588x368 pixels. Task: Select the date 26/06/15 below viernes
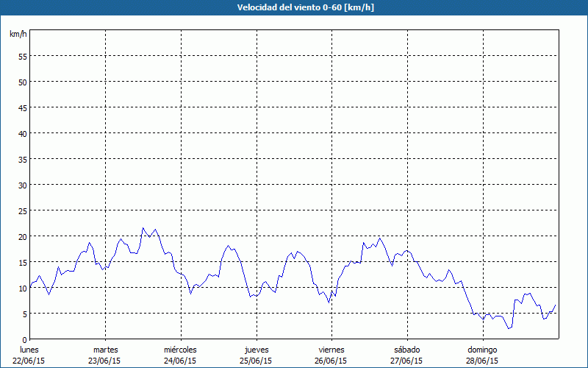tap(331, 361)
